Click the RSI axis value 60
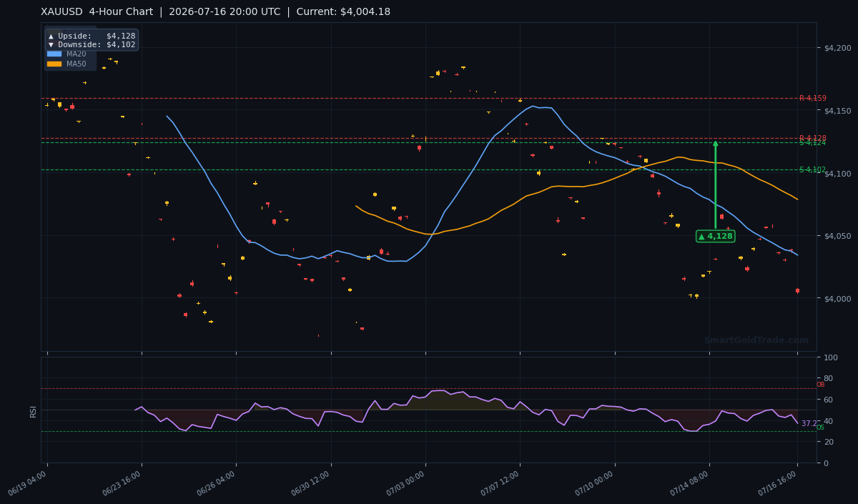 [x=828, y=400]
